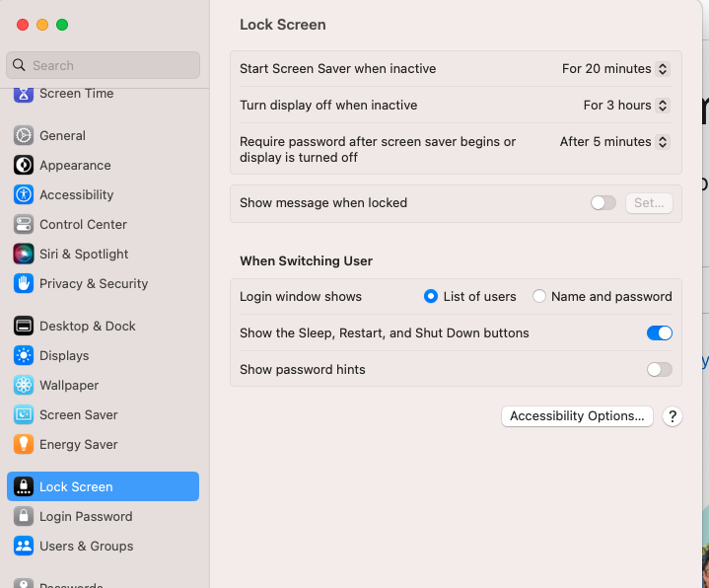
Task: Click the Desktop & Dock icon
Action: point(24,327)
